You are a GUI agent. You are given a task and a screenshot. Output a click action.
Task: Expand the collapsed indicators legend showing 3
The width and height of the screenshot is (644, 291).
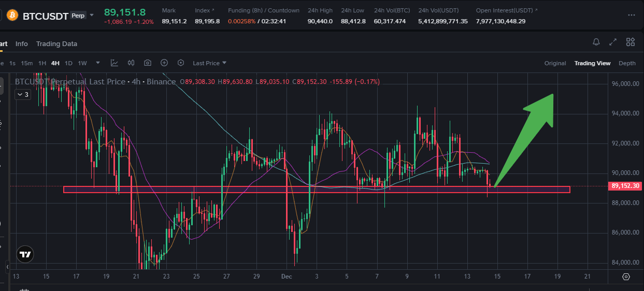[22, 95]
